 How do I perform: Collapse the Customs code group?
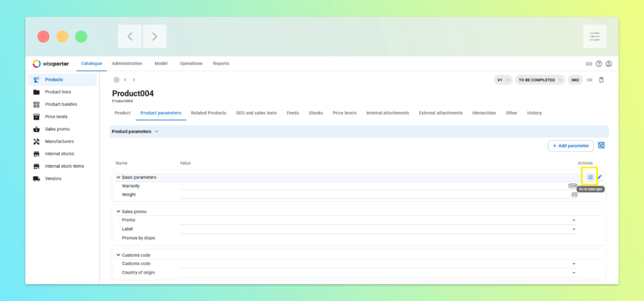[x=118, y=255]
